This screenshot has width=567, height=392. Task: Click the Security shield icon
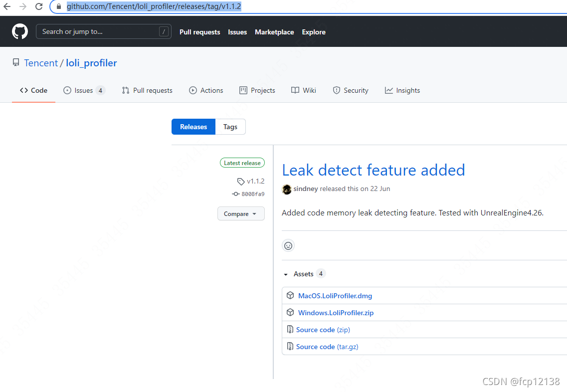click(x=336, y=90)
